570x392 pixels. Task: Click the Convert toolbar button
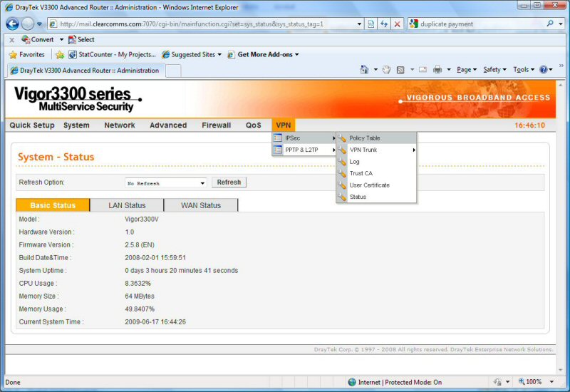(x=38, y=39)
